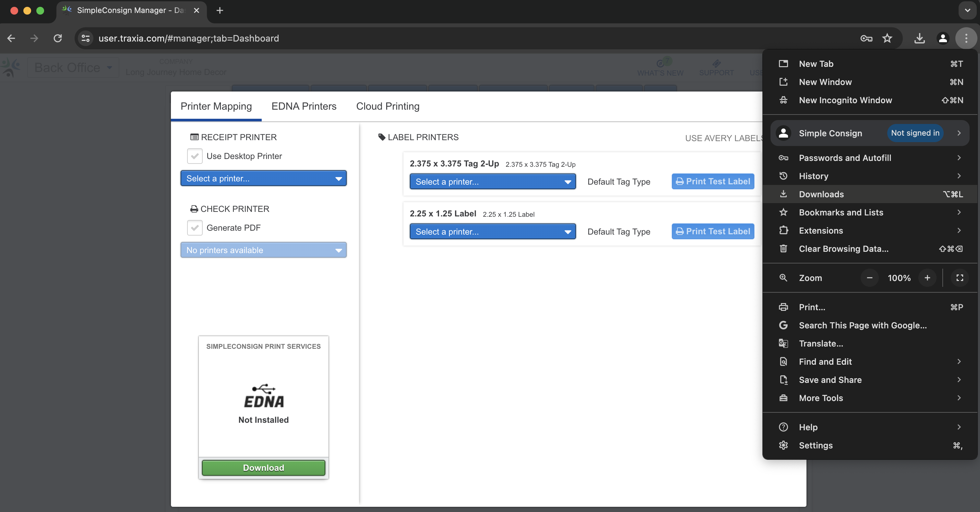Click the browser back arrow
Viewport: 980px width, 512px height.
click(x=11, y=38)
